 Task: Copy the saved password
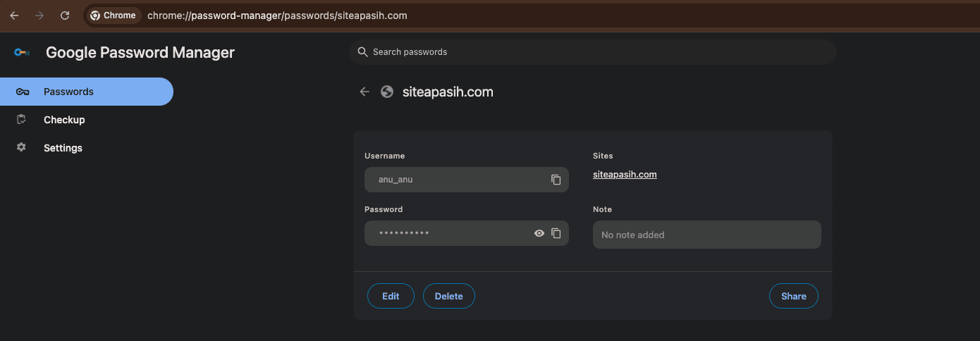556,233
